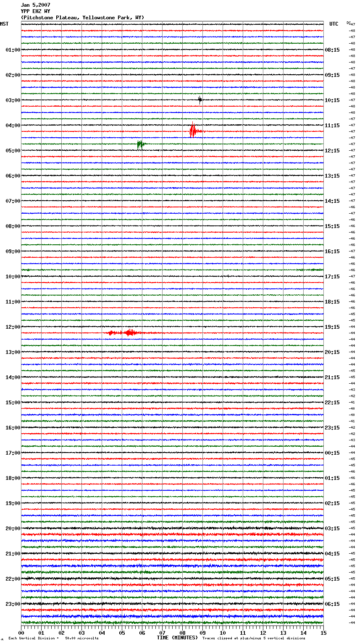Viewport: 357px width, 644px height.
Task: Click the small black event on the 03:00 trace
Action: [x=200, y=99]
